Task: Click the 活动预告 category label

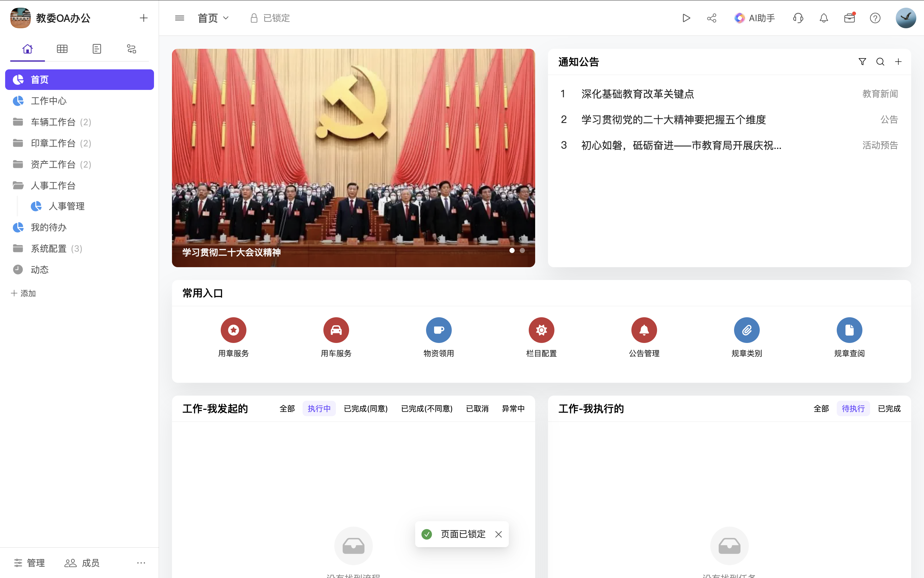Action: coord(880,145)
